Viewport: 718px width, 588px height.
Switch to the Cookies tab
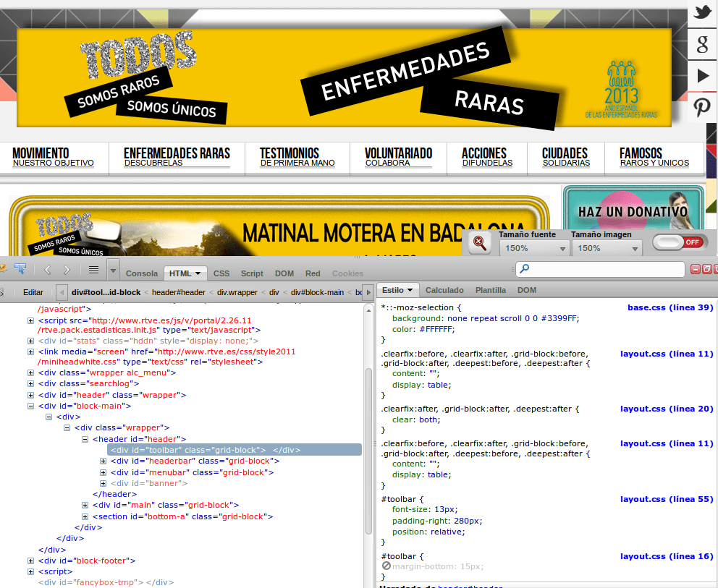pos(347,273)
